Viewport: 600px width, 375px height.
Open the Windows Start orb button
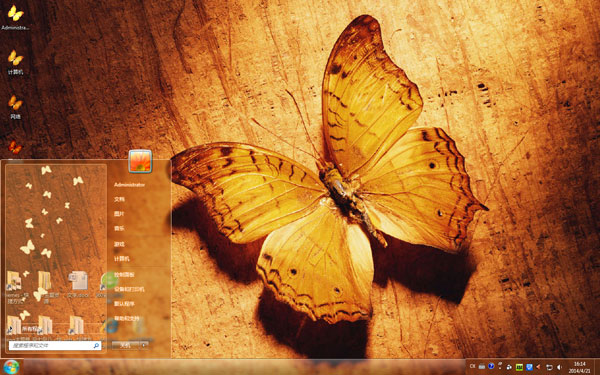[x=11, y=367]
